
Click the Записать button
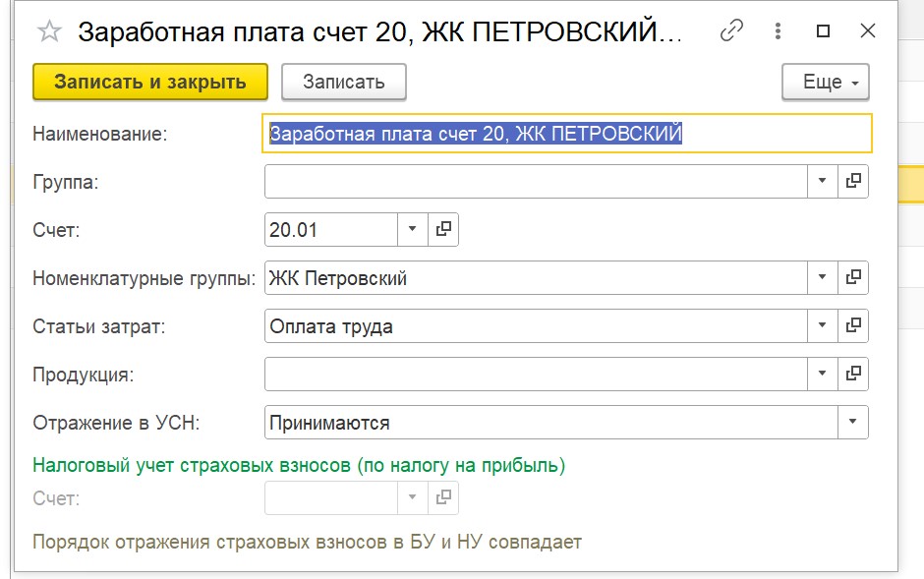(344, 82)
